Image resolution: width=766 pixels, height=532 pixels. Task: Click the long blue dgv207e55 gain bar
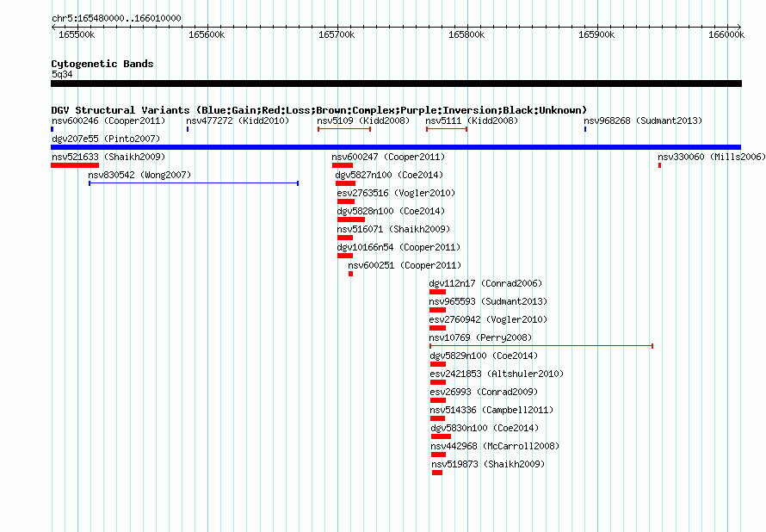(396, 147)
